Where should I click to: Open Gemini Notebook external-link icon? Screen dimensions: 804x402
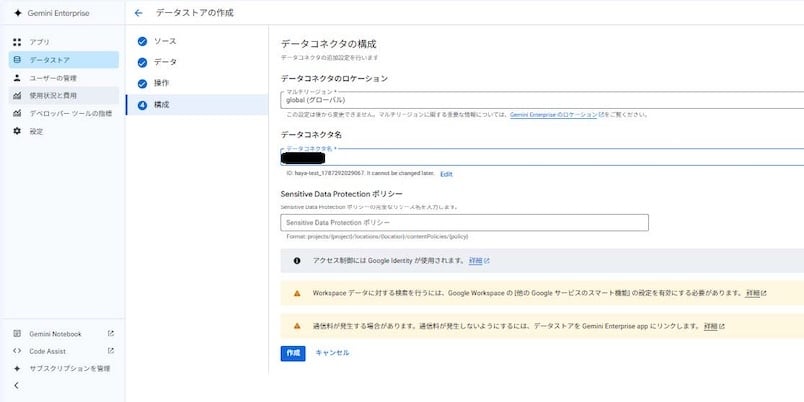[x=111, y=333]
